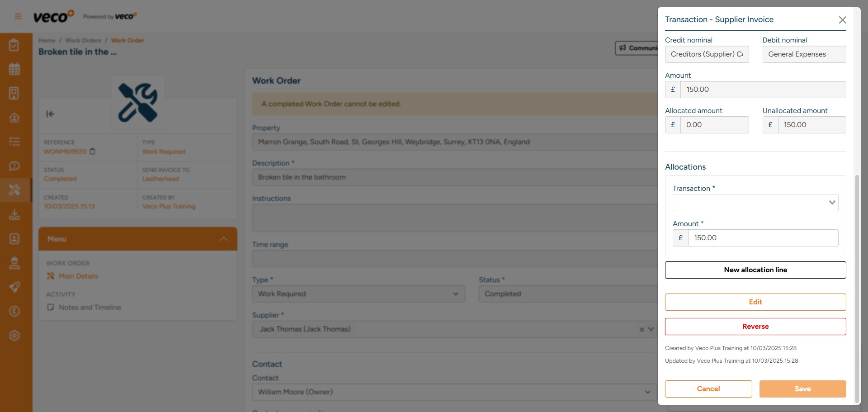868x412 pixels.
Task: Open the Calendar section in the sidebar
Action: coord(15,69)
